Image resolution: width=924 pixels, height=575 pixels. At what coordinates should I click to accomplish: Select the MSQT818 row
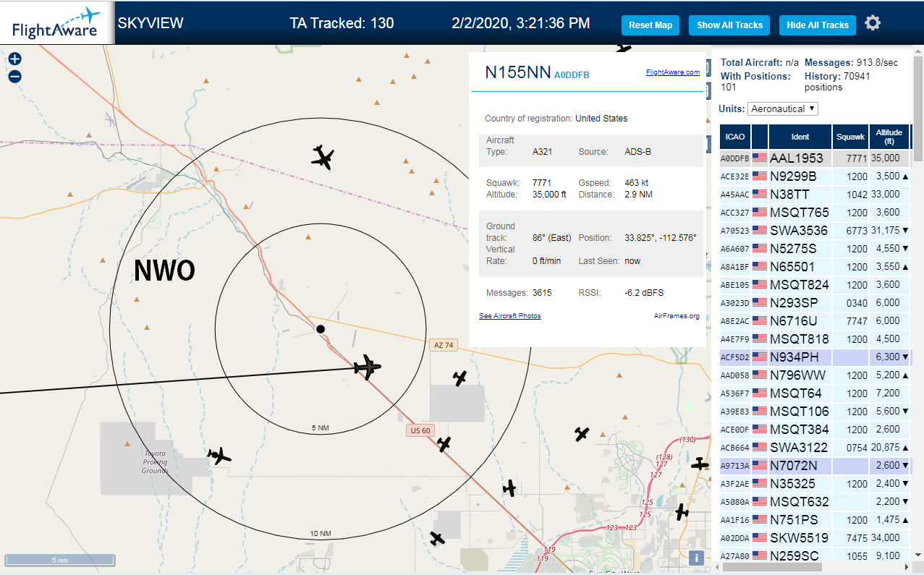tap(815, 339)
